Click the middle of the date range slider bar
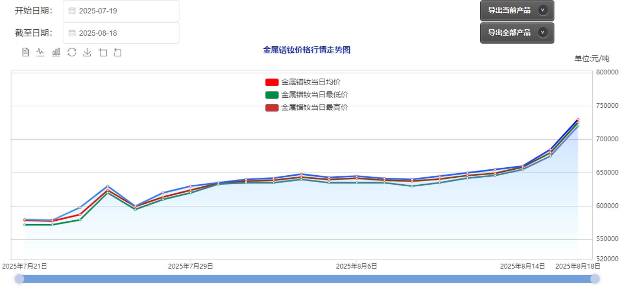The image size is (644, 292). coord(307,279)
